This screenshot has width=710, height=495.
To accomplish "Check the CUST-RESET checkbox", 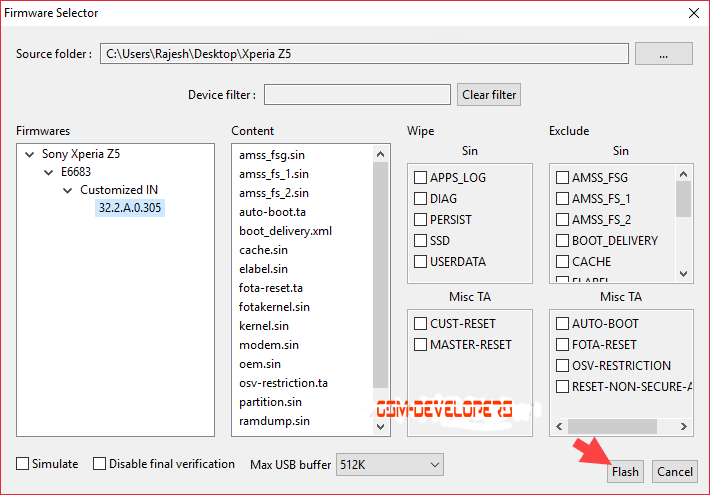I will click(420, 323).
